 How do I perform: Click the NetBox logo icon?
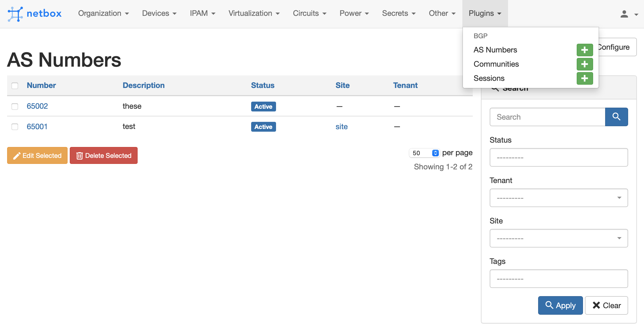coord(15,14)
